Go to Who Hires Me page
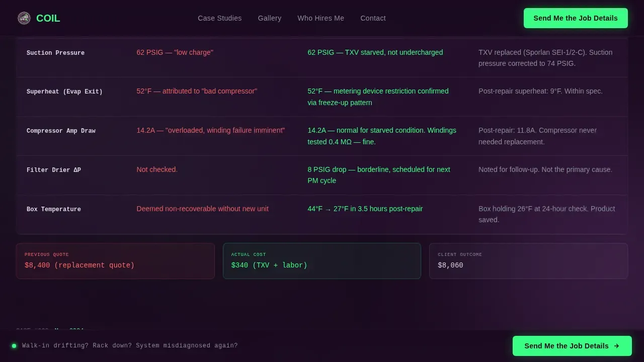This screenshot has height=362, width=644. 321,18
